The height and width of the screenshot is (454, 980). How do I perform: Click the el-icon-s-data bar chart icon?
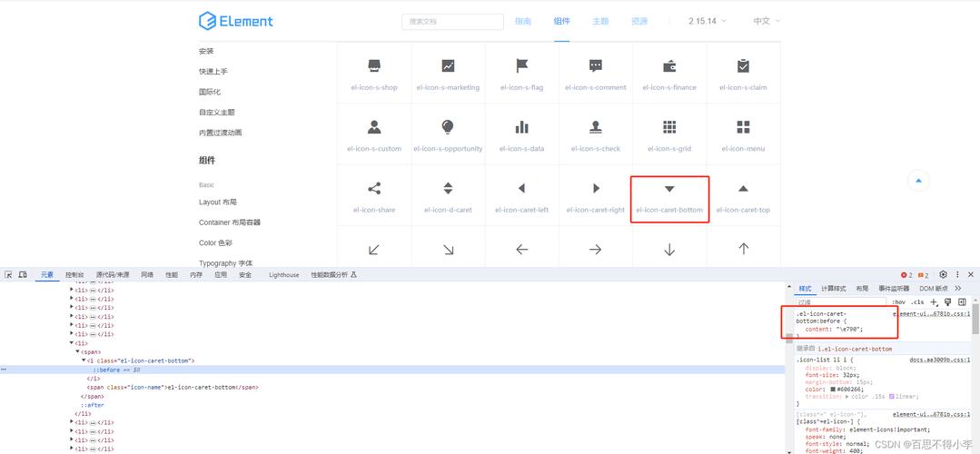click(522, 127)
